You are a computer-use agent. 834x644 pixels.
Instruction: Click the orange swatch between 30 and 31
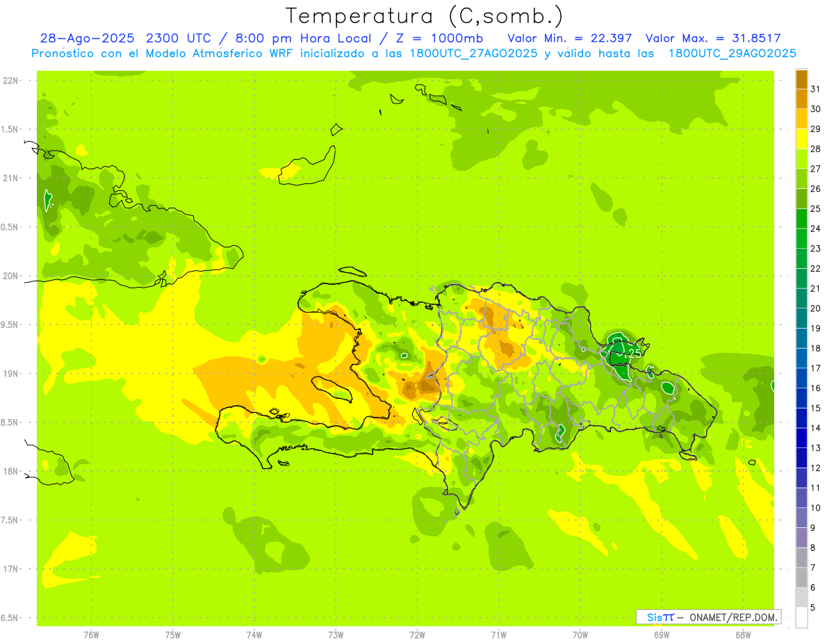[x=801, y=99]
